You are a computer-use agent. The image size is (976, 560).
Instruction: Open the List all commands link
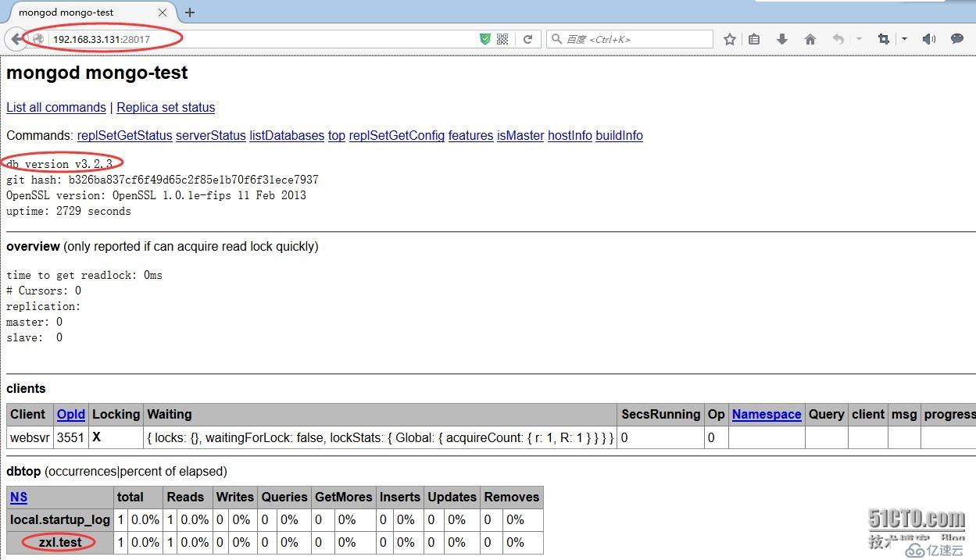tap(56, 108)
